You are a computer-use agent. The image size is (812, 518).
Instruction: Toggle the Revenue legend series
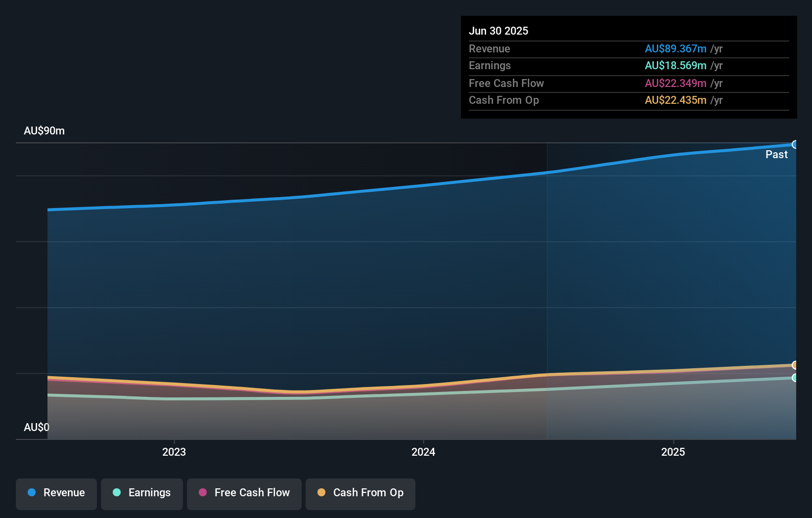[x=56, y=494]
